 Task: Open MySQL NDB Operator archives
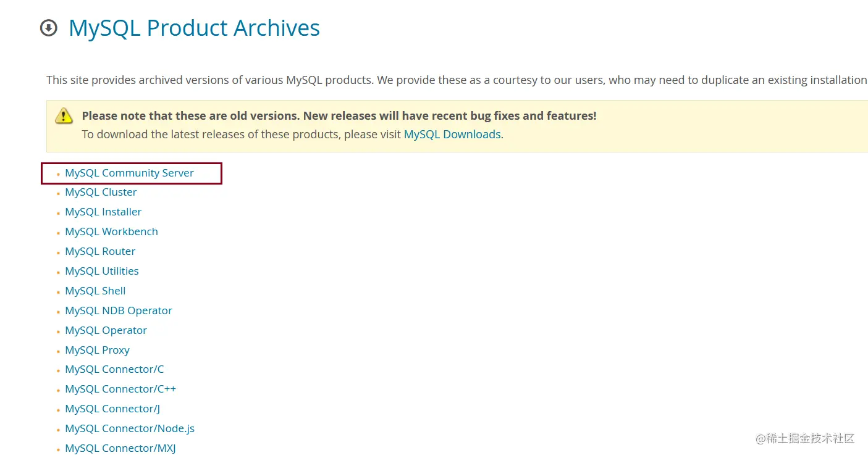pyautogui.click(x=119, y=311)
